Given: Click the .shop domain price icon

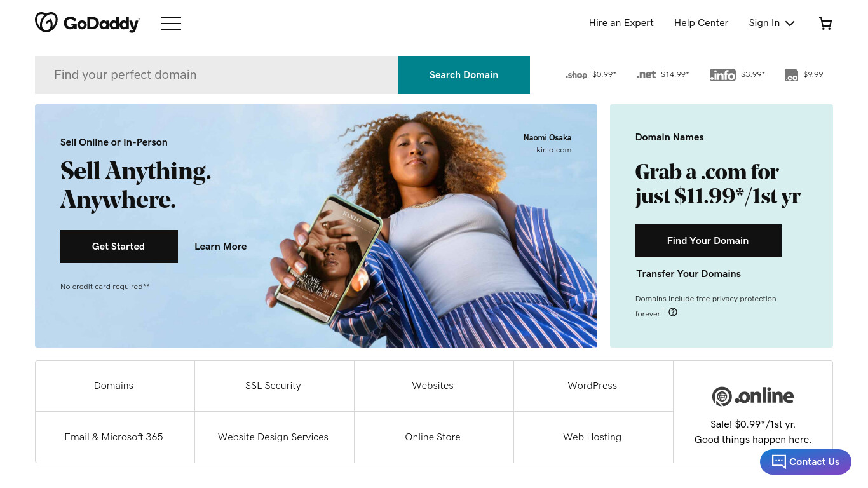Looking at the screenshot, I should pos(576,75).
